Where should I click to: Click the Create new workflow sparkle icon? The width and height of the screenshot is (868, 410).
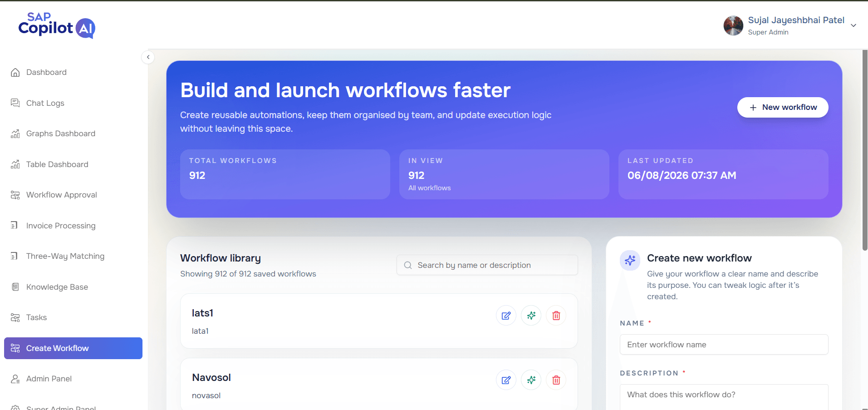630,261
